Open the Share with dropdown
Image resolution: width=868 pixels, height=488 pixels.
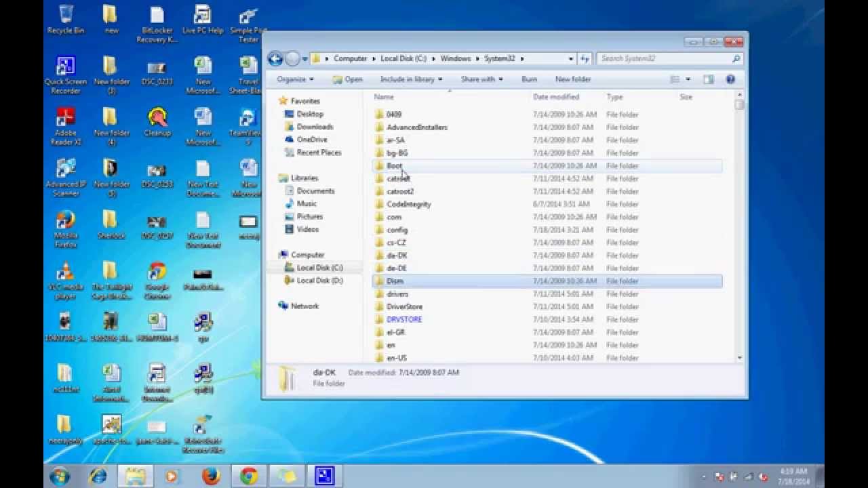click(482, 79)
